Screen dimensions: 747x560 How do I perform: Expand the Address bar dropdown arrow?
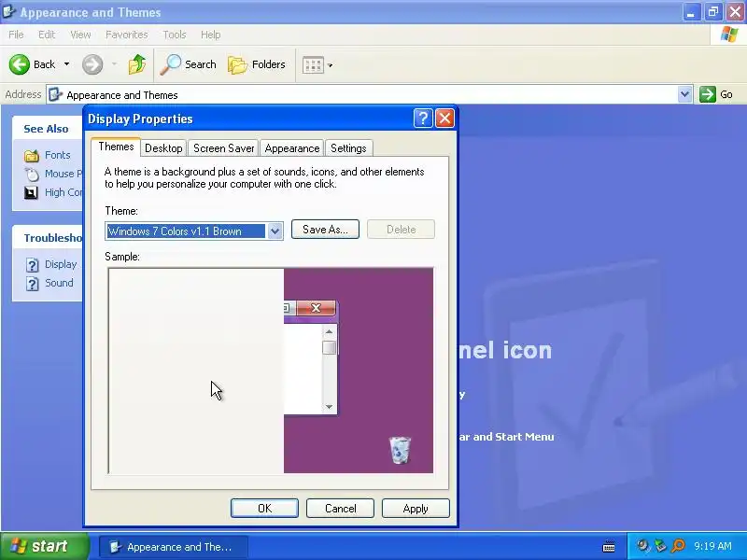(x=684, y=94)
